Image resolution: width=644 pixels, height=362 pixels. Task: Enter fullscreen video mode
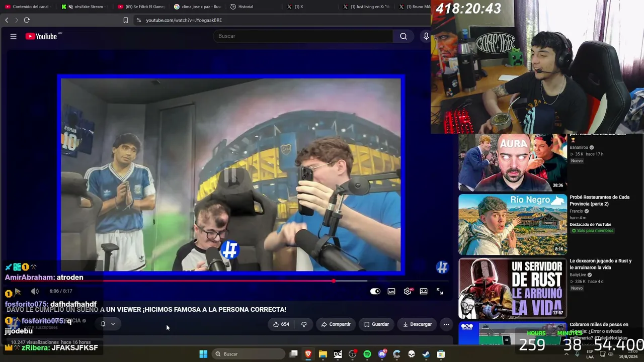click(x=440, y=291)
